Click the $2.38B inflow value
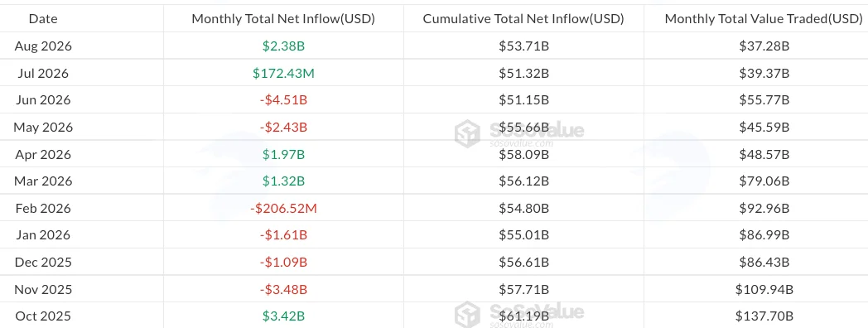 tap(283, 46)
